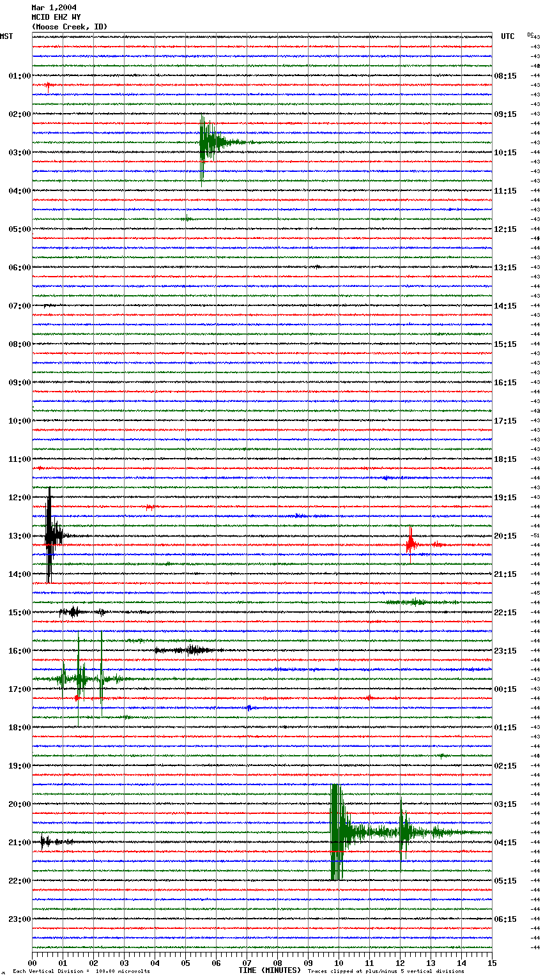
Task: Click the '00' minute tick label
Action: (32, 963)
